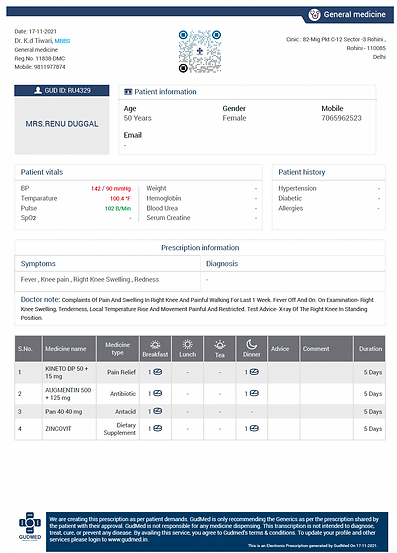Click the user icon beside GUD ID
This screenshot has width=397, height=553.
[38, 90]
